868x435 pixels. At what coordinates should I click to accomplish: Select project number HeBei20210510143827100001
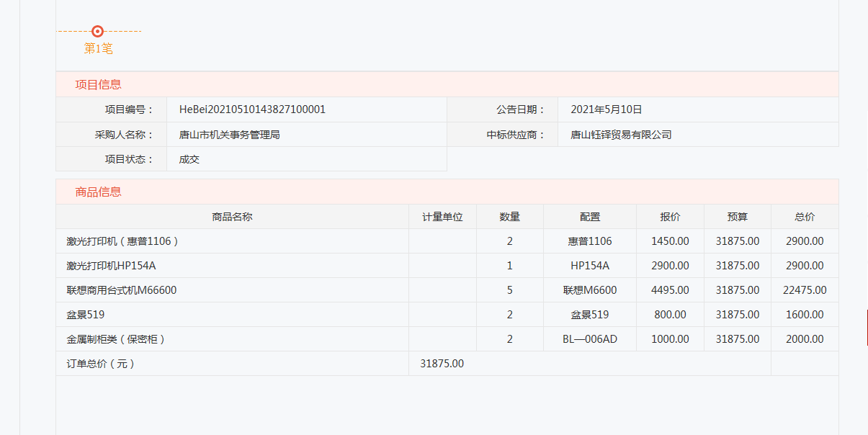pos(252,109)
